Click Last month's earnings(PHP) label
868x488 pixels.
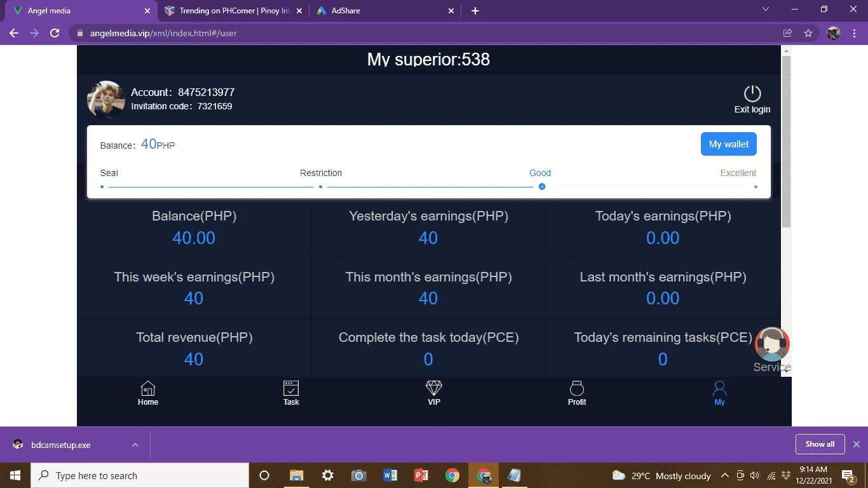(663, 277)
